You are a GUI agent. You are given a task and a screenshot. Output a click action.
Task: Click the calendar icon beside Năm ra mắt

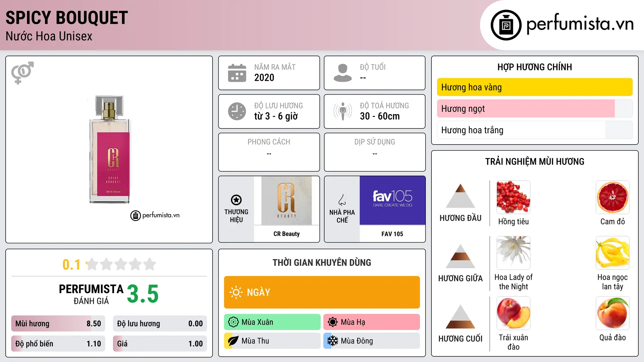point(237,73)
